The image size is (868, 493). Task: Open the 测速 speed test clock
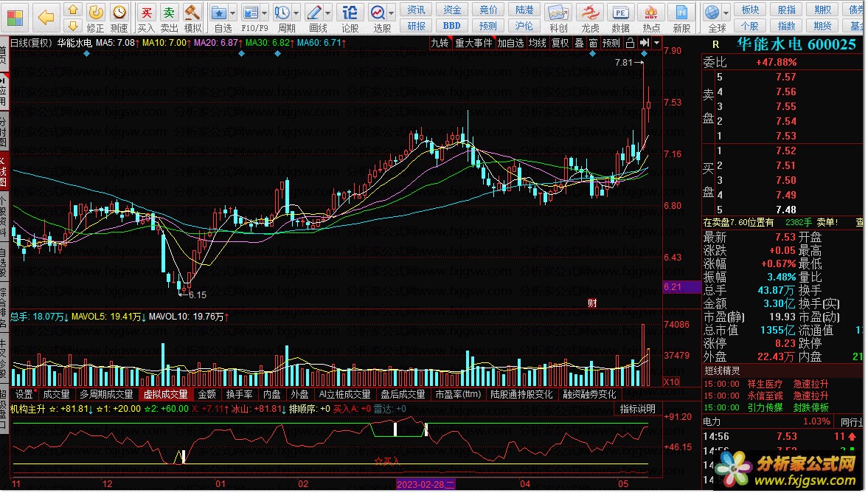coord(119,18)
